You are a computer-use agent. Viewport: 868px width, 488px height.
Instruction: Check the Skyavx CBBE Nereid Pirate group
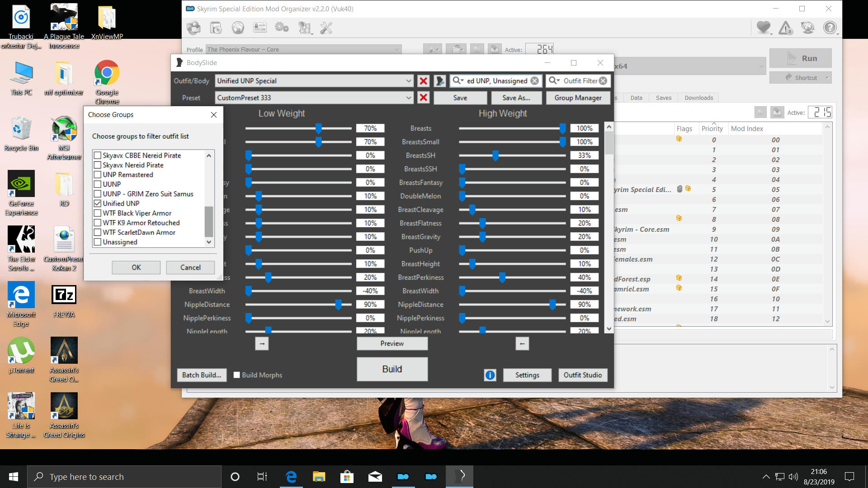point(97,155)
